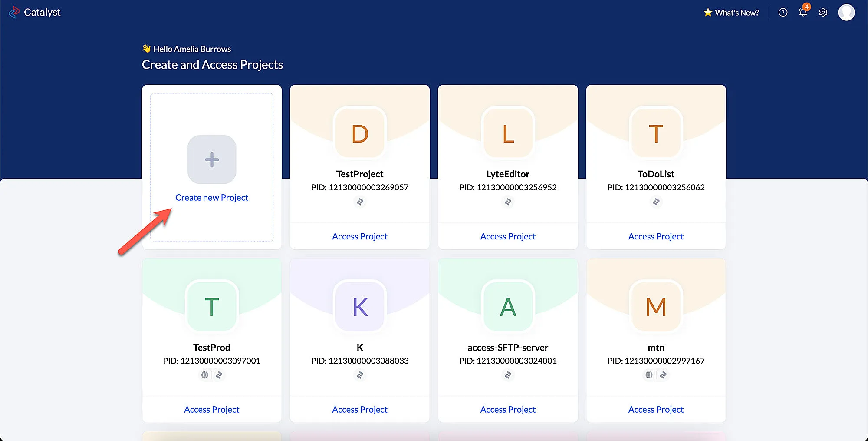
Task: Access the ToDoList project
Action: (656, 236)
